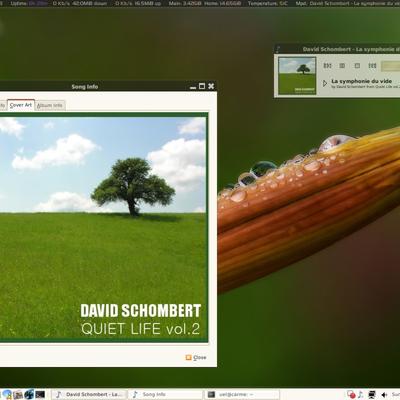Click the third square icon in player
Viewport: 400px width, 400px height.
click(x=357, y=66)
